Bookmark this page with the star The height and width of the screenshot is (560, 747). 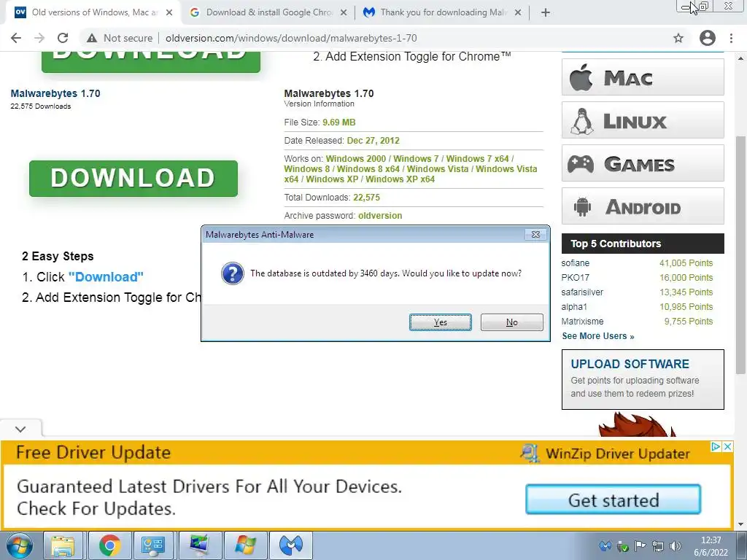(x=678, y=38)
